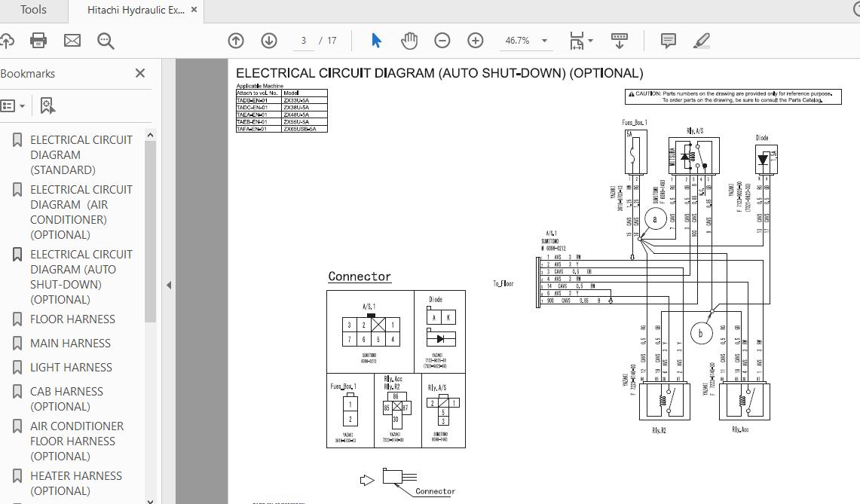Click the email envelope icon
Screen dimensions: 860x504
(72, 41)
